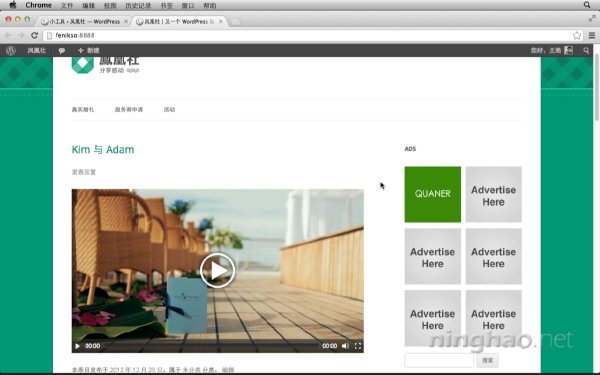Open the 活动 navigation link

(x=169, y=109)
